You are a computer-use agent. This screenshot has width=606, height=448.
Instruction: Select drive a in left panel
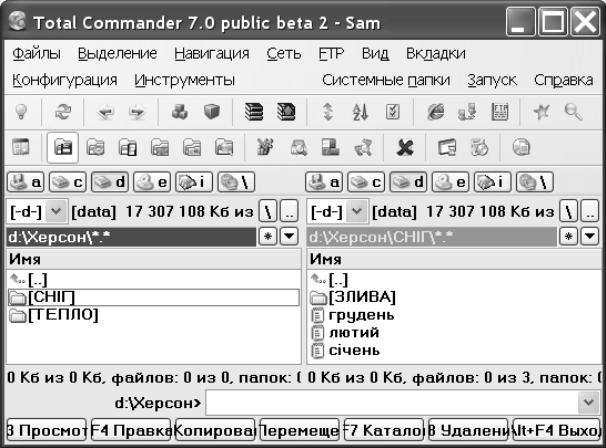(x=26, y=182)
